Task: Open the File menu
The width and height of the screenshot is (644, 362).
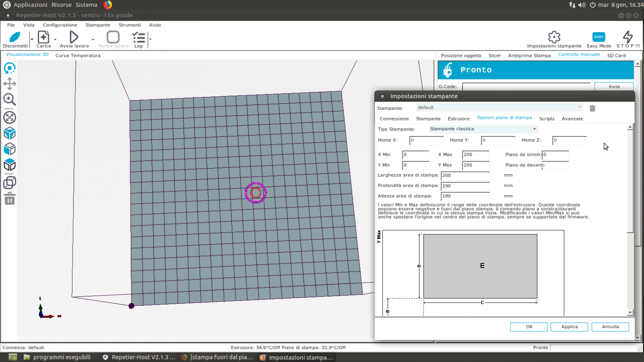Action: (x=11, y=25)
